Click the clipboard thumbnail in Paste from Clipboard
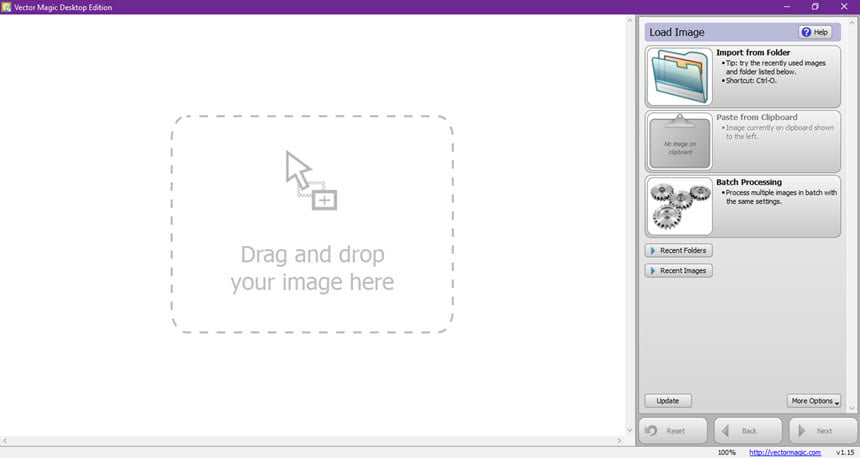The width and height of the screenshot is (860, 458). pos(679,142)
